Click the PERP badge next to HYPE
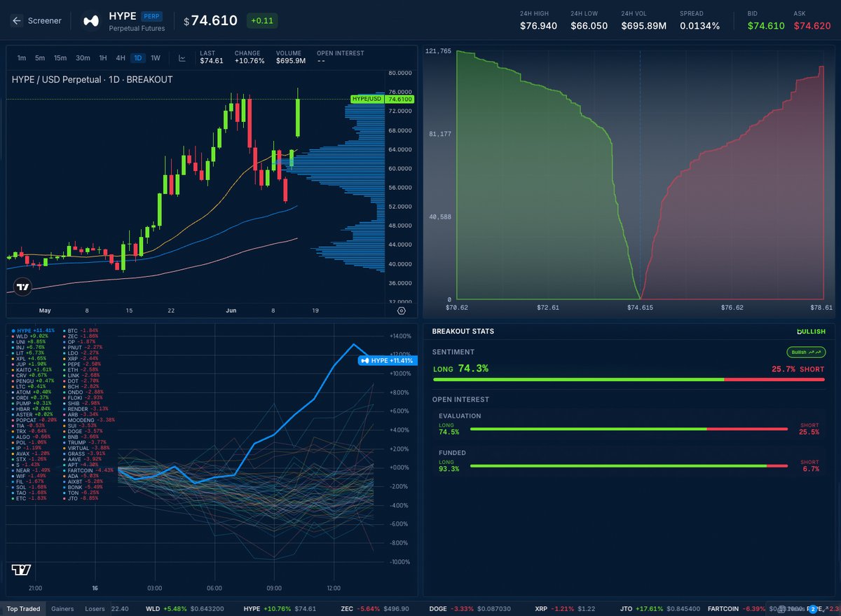Screen dimensions: 841x616 (151, 15)
